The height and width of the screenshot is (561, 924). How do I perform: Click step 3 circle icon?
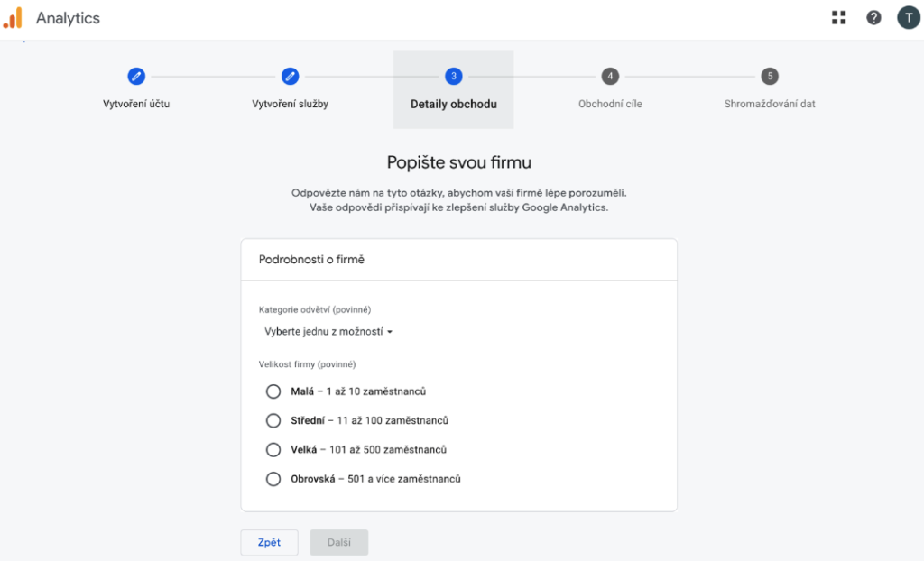coord(454,77)
